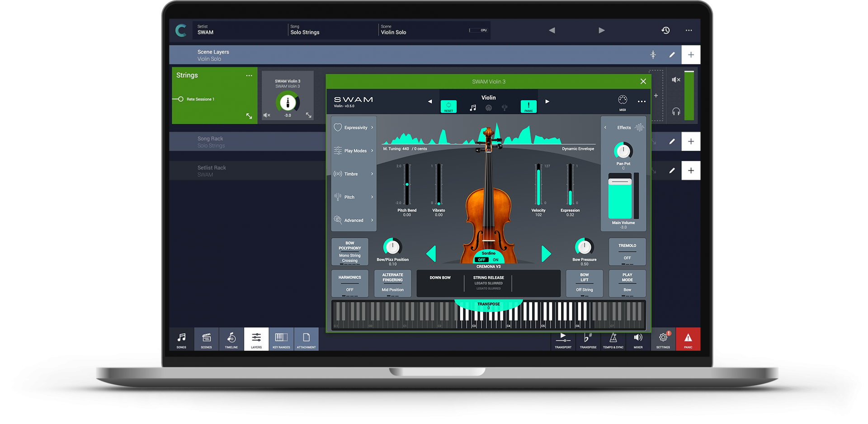This screenshot has height=424, width=868.
Task: Open the history clock icon in top bar
Action: 665,30
